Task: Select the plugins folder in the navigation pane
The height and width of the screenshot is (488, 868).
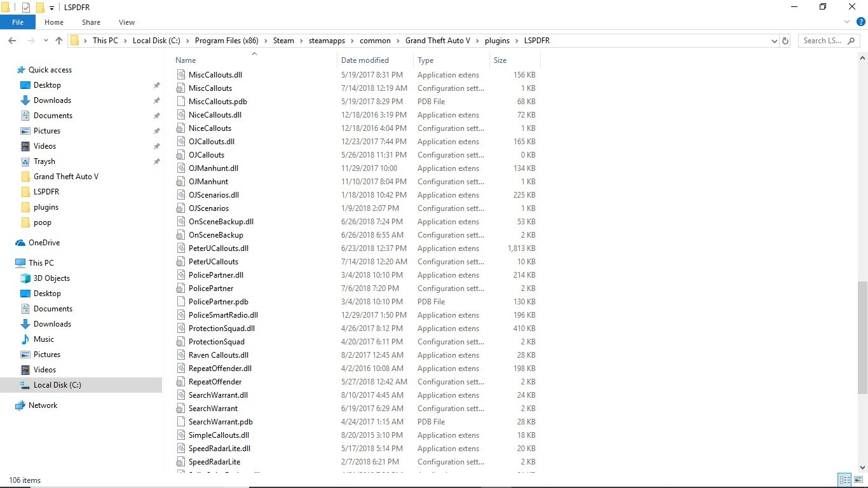Action: coord(46,207)
